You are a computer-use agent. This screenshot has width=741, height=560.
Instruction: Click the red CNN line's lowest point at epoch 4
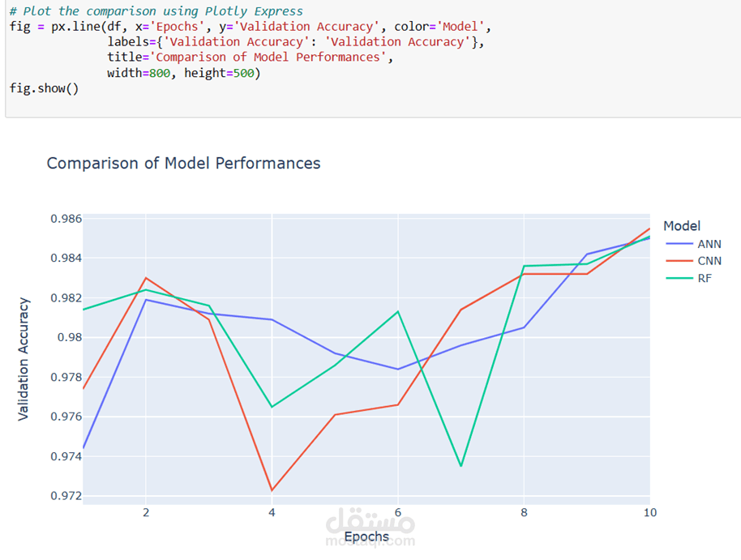pos(272,490)
